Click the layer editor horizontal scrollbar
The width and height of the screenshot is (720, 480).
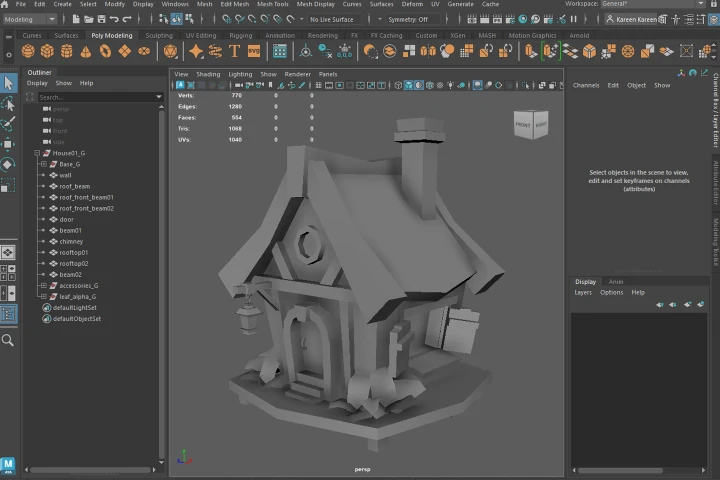[x=620, y=470]
